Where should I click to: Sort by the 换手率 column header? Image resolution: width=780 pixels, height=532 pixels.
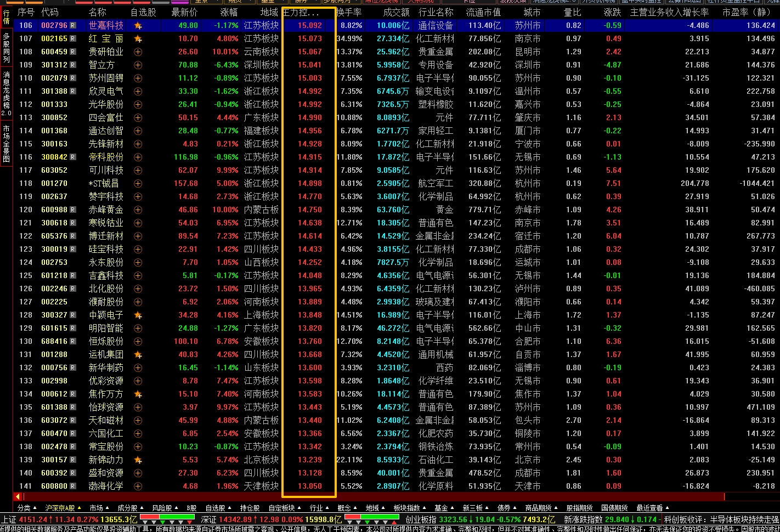click(x=349, y=12)
